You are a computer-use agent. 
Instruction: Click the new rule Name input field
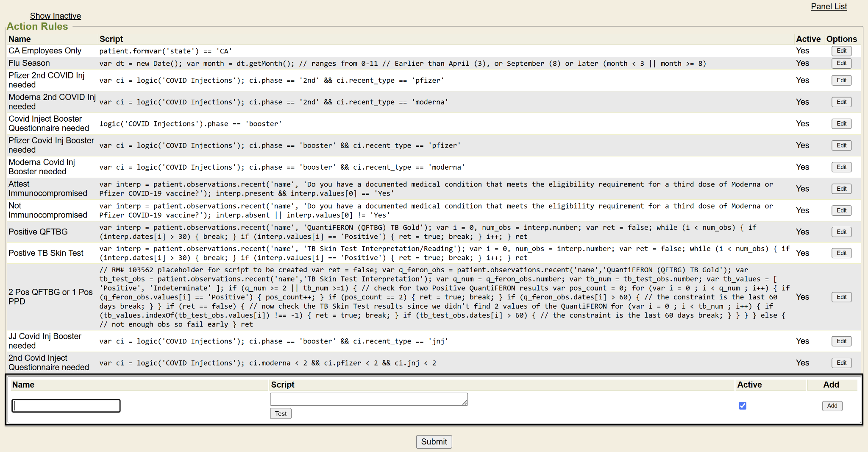(66, 406)
